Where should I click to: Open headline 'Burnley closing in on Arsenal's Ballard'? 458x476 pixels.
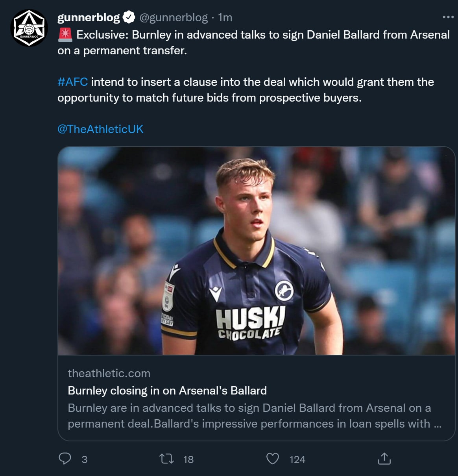tap(167, 391)
